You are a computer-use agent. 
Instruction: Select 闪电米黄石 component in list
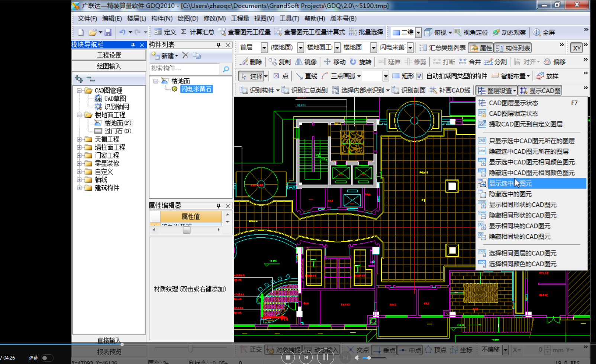197,89
